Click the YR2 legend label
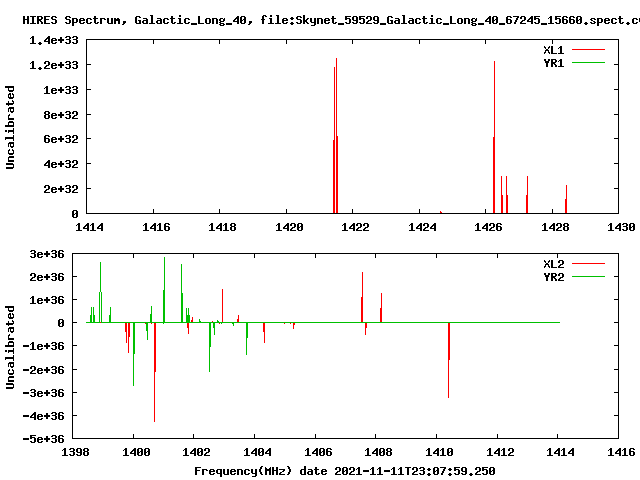Viewport: 640px width, 480px height. (x=553, y=277)
